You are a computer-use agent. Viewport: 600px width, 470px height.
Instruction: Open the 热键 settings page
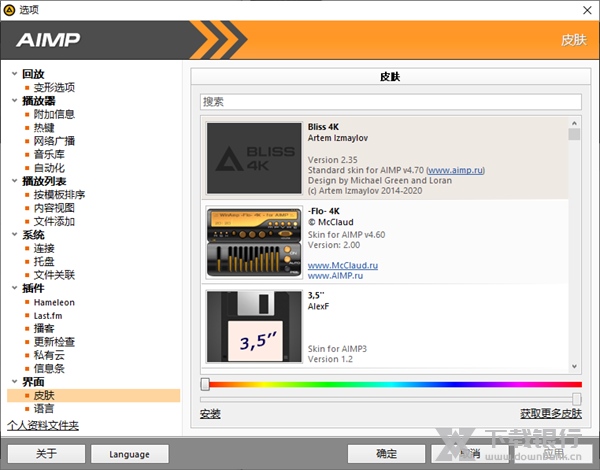44,128
